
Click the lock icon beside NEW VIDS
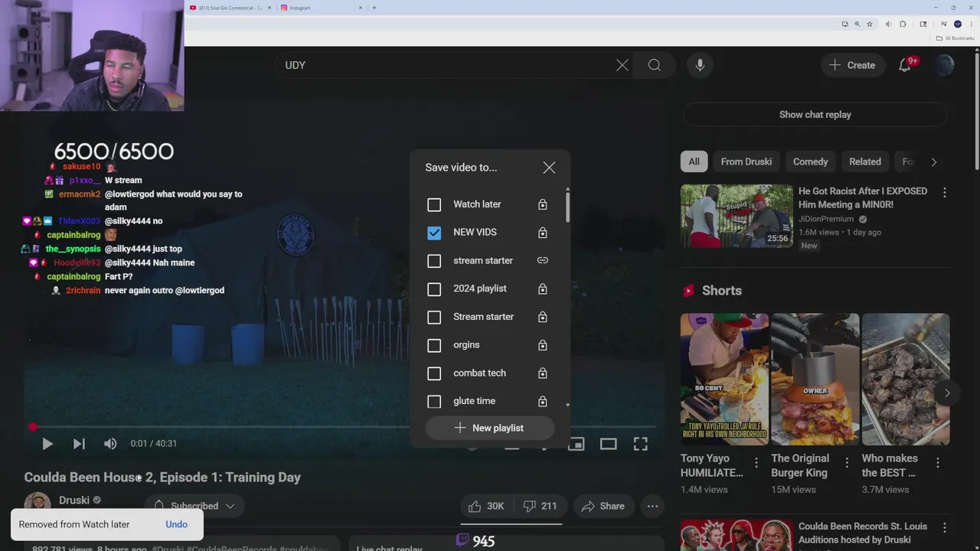click(x=542, y=233)
